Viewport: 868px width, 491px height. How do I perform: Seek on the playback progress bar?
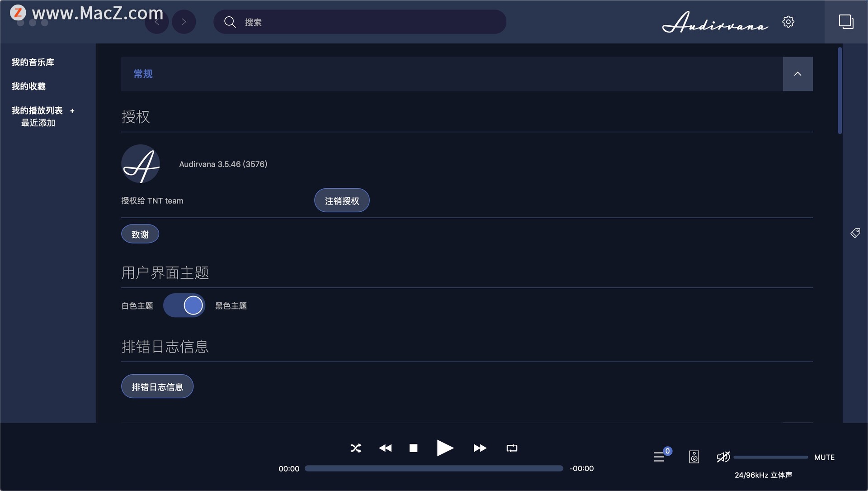434,468
